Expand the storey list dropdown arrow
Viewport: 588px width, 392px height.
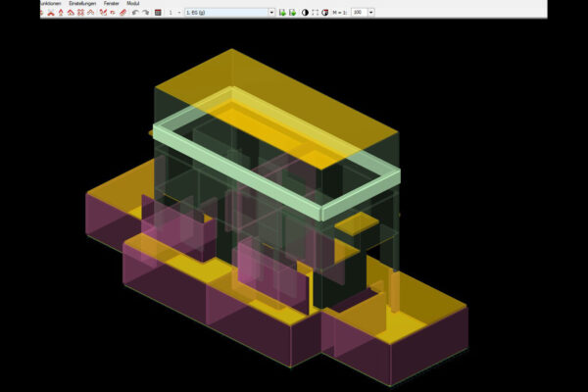tap(271, 13)
